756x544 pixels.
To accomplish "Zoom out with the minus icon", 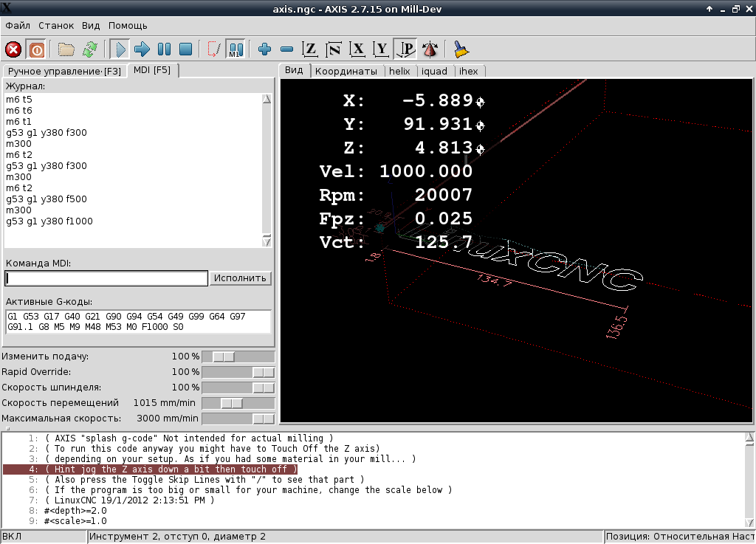I will [x=287, y=49].
